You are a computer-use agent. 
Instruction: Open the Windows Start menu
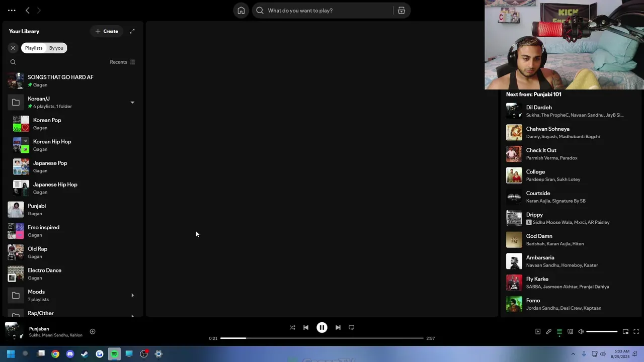click(11, 354)
